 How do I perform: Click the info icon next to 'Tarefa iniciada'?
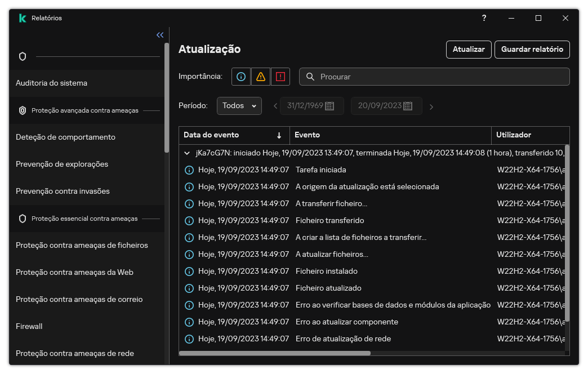click(188, 170)
